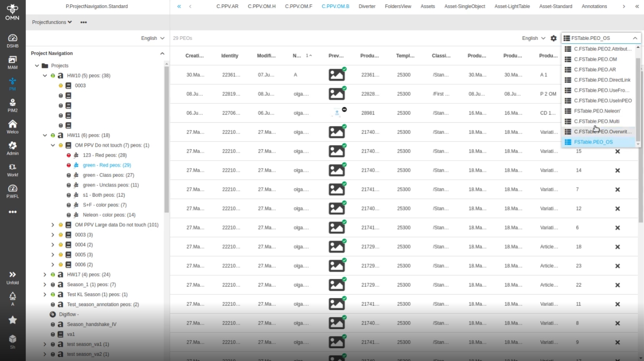644x361 pixels.
Task: Choose C.FSTable.PEO.DirectLink from the list
Action: tap(599, 80)
